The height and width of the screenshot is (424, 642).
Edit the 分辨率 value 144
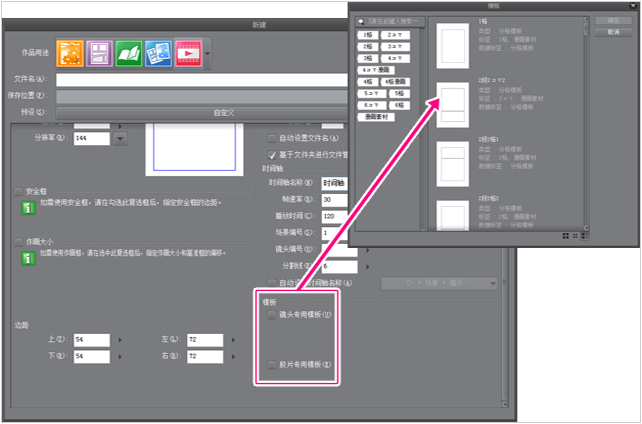(92, 138)
